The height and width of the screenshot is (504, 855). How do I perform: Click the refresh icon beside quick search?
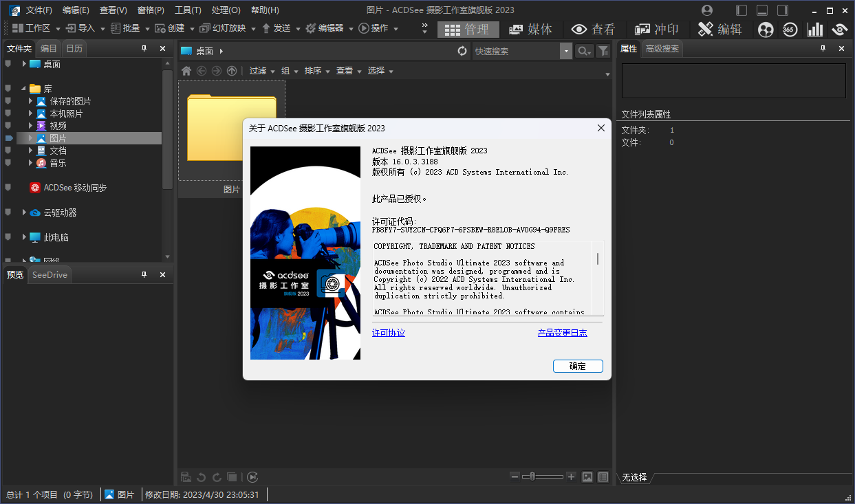point(462,51)
